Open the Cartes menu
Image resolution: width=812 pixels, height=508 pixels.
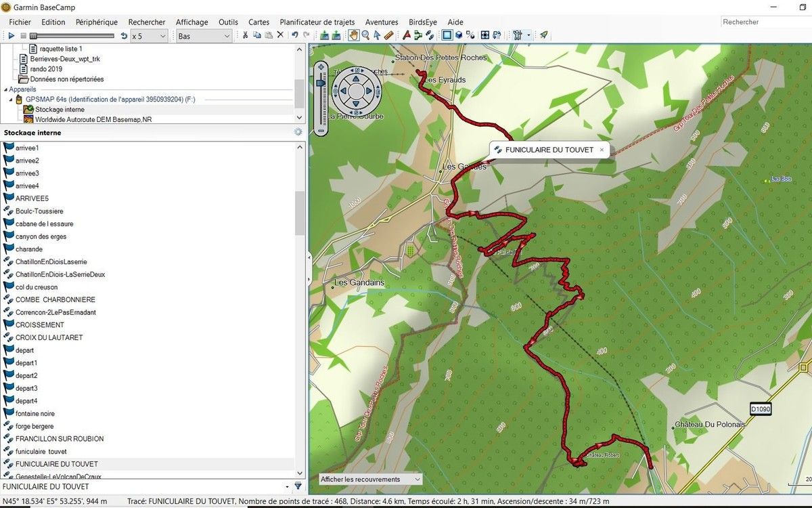tap(259, 22)
